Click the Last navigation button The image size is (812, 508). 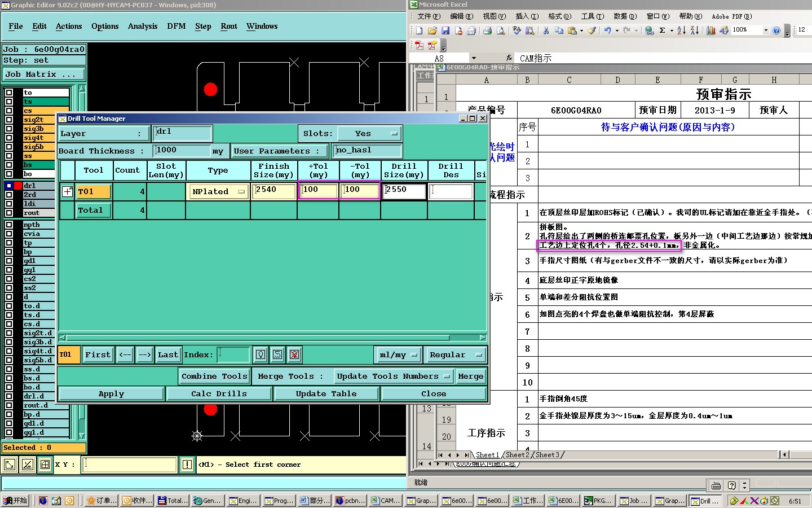[x=168, y=354]
